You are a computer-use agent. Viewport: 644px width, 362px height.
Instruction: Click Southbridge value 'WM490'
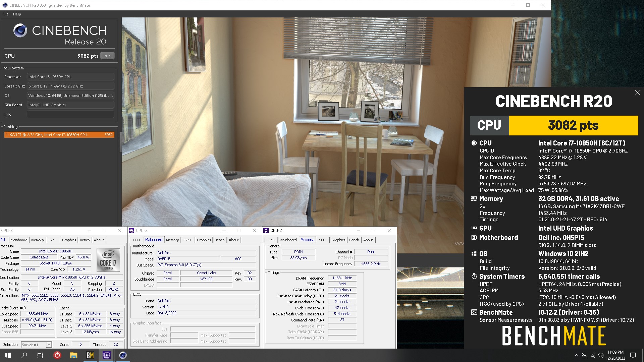206,279
